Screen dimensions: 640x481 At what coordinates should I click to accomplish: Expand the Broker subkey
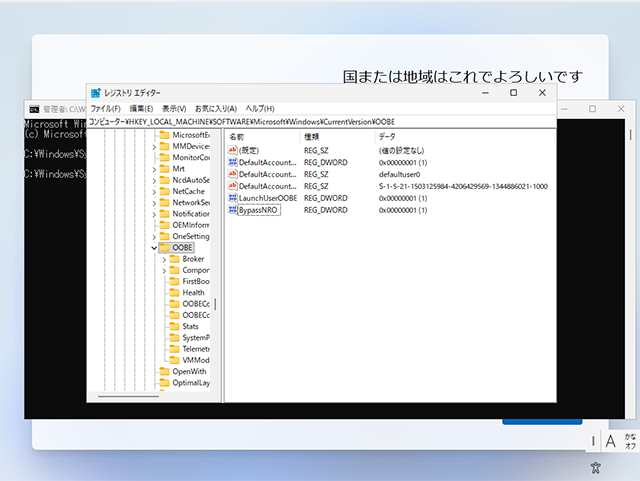[163, 259]
